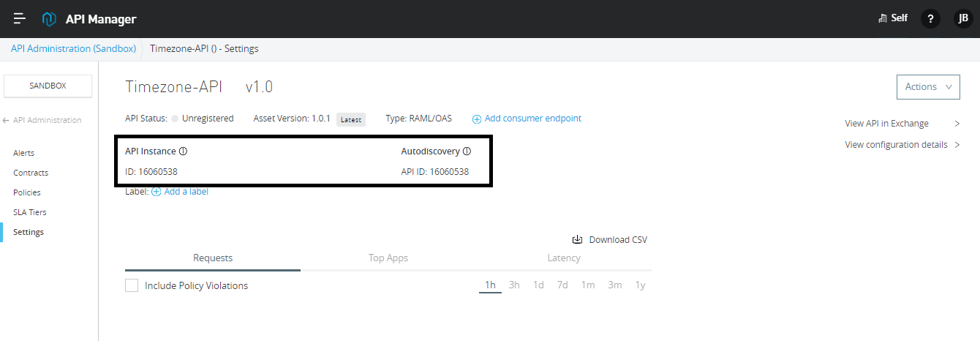980x341 pixels.
Task: Open the Actions dropdown
Action: pyautogui.click(x=928, y=86)
